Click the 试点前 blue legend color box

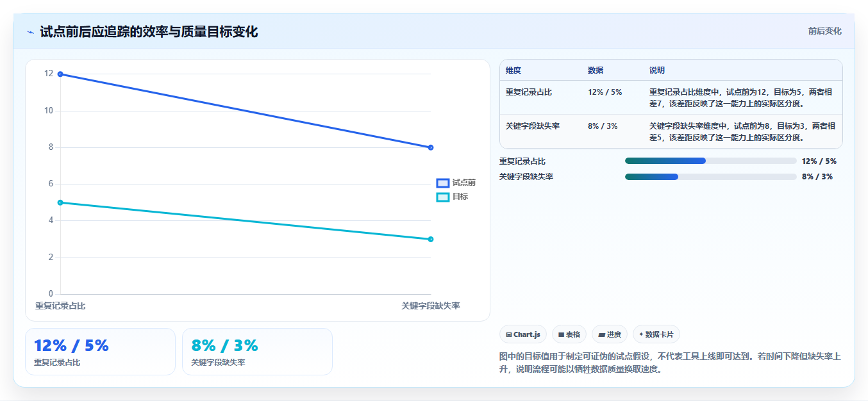pos(443,183)
